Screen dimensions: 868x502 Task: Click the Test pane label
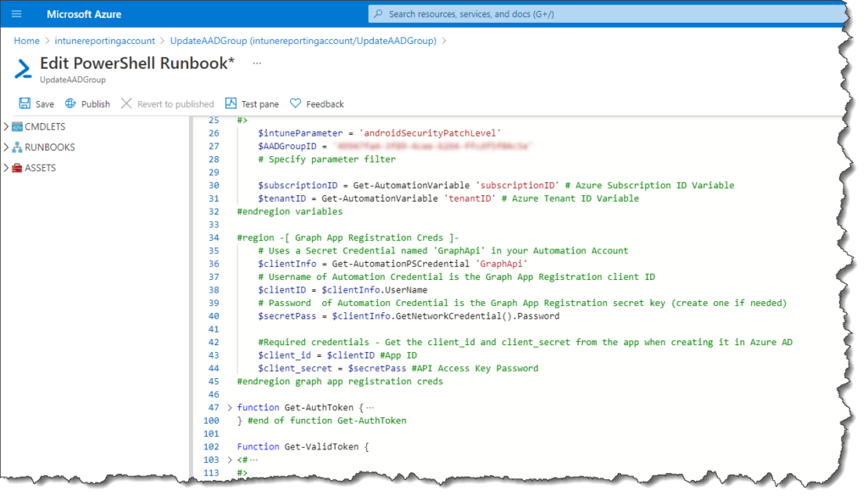(x=259, y=104)
